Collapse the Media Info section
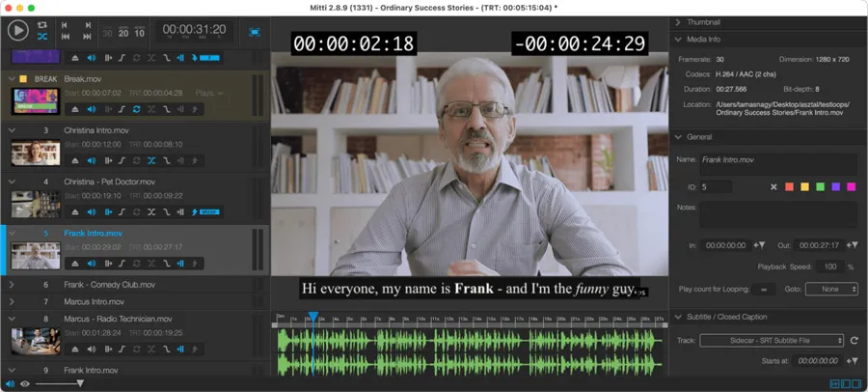The width and height of the screenshot is (868, 392). [x=678, y=40]
